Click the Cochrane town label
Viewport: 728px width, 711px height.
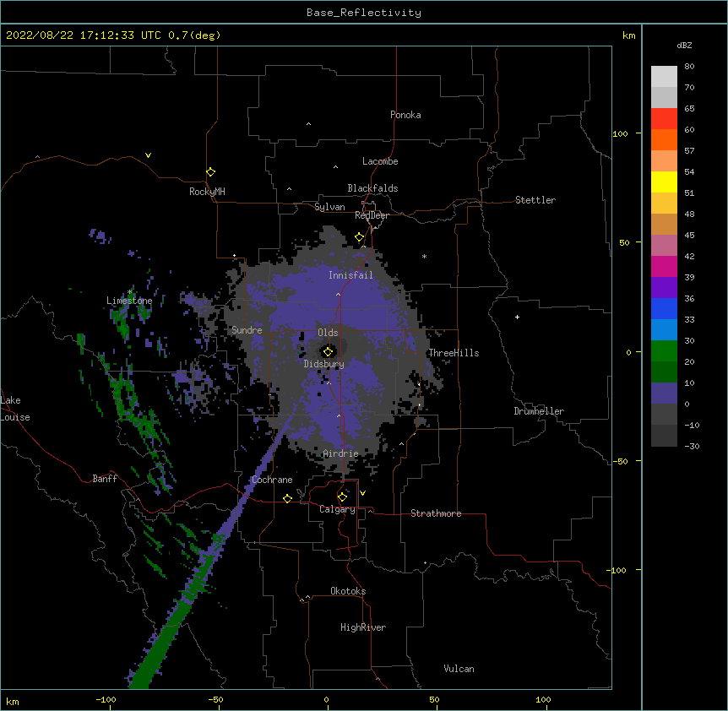[x=272, y=480]
